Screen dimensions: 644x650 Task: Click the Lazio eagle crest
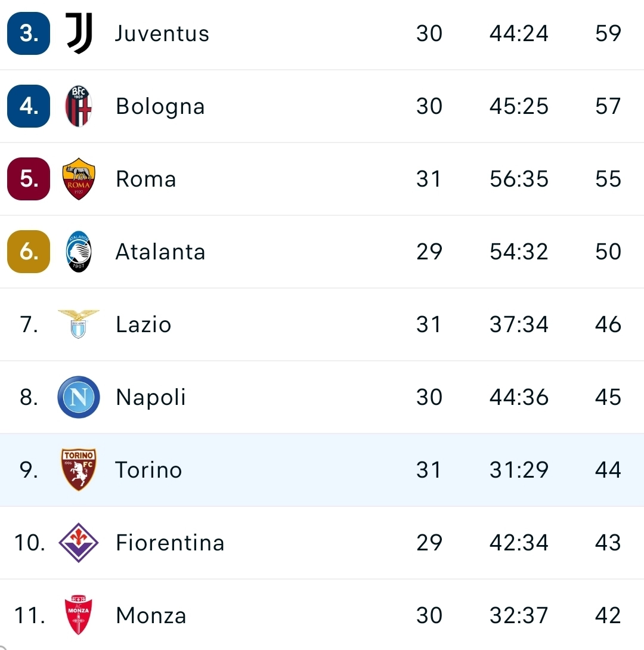click(78, 324)
